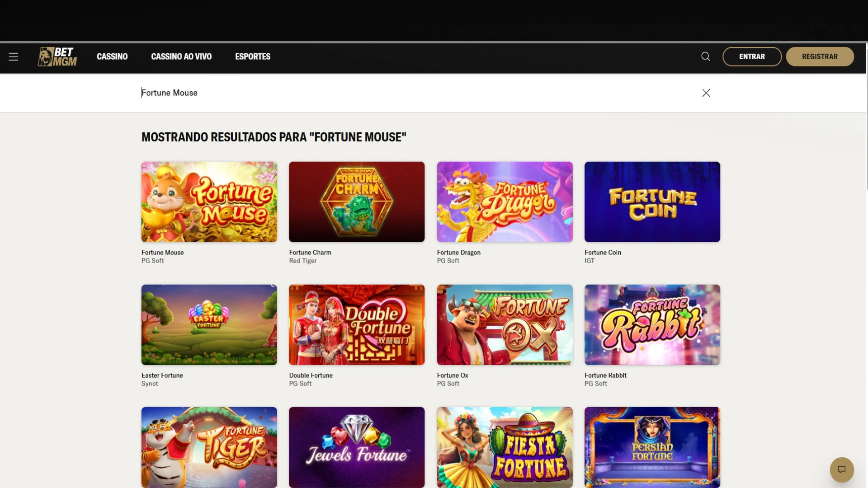Screen dimensions: 868x488
Task: Click the Entrar button
Action: click(x=752, y=56)
